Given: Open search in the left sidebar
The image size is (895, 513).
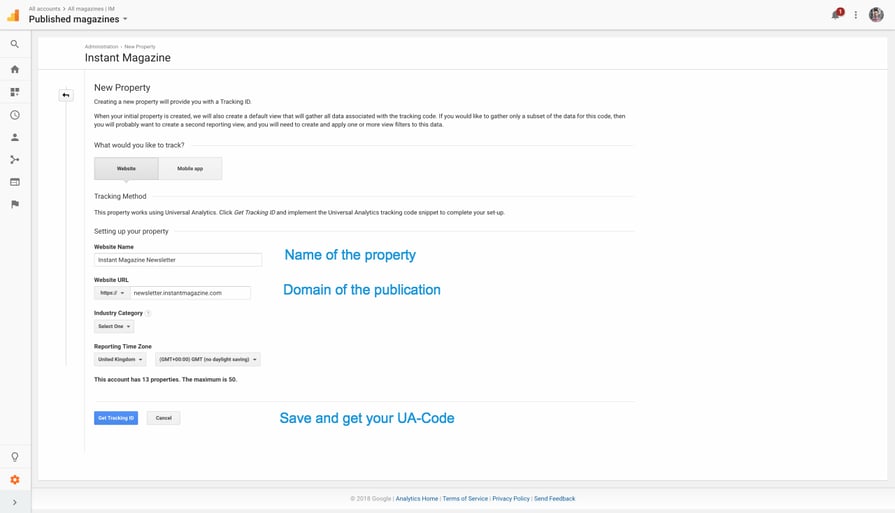Looking at the screenshot, I should pos(15,45).
